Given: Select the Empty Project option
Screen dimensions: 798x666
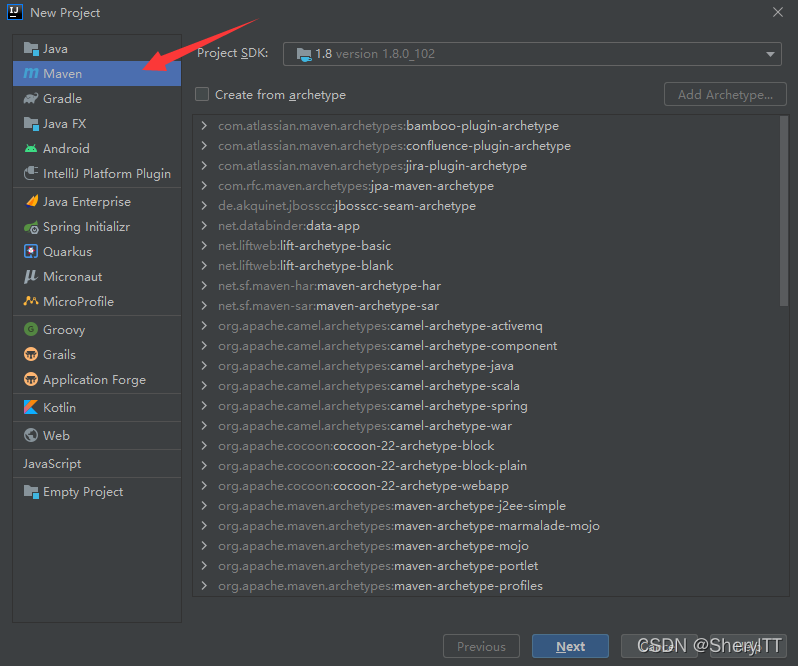Looking at the screenshot, I should click(x=97, y=492).
